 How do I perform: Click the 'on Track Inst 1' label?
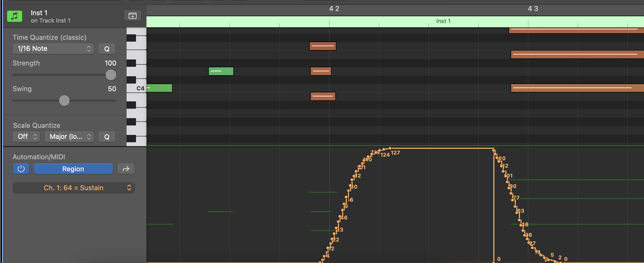[x=50, y=20]
